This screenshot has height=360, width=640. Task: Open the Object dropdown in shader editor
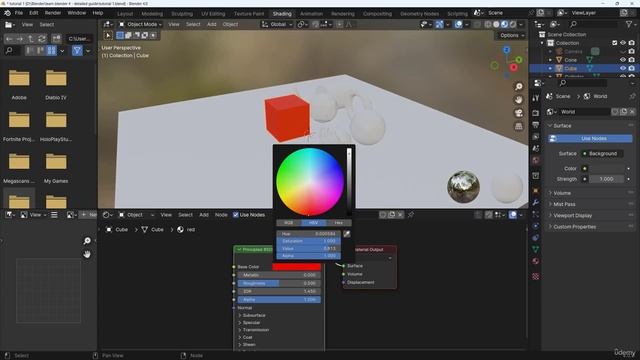click(136, 215)
